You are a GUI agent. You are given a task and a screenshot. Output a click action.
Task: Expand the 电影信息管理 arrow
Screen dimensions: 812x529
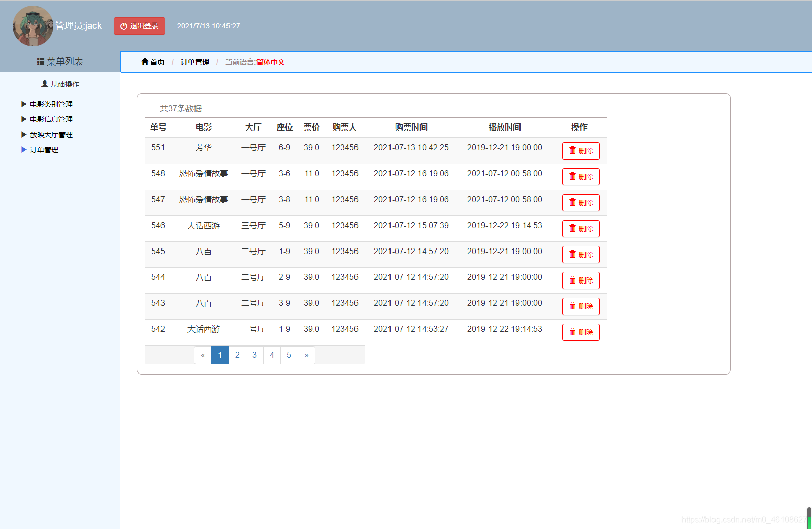pos(24,119)
